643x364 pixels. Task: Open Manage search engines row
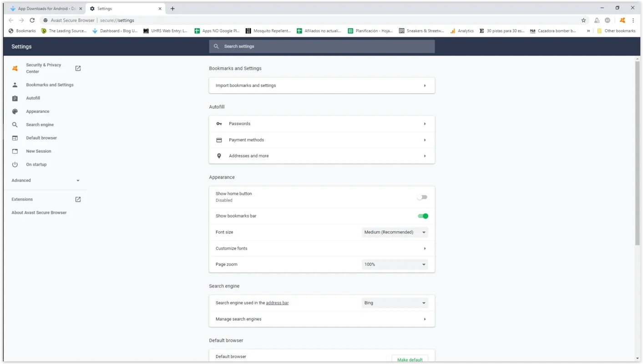coord(322,319)
